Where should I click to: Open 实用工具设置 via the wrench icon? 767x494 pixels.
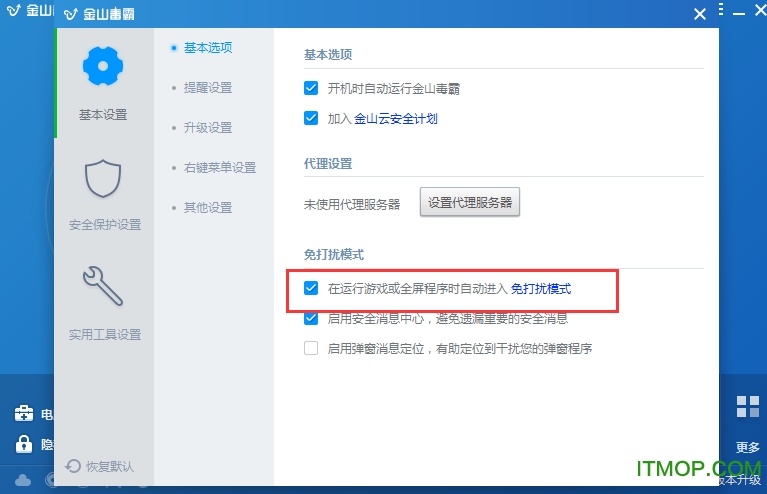pyautogui.click(x=103, y=288)
